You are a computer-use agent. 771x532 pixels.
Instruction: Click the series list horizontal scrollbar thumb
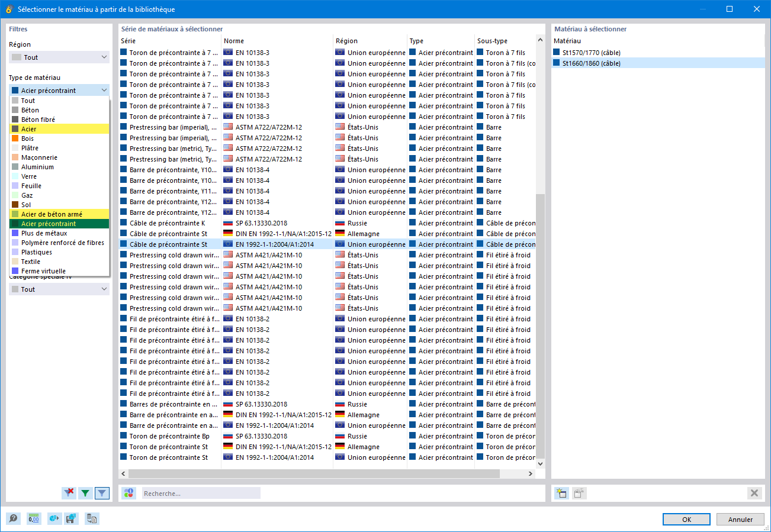(314, 474)
